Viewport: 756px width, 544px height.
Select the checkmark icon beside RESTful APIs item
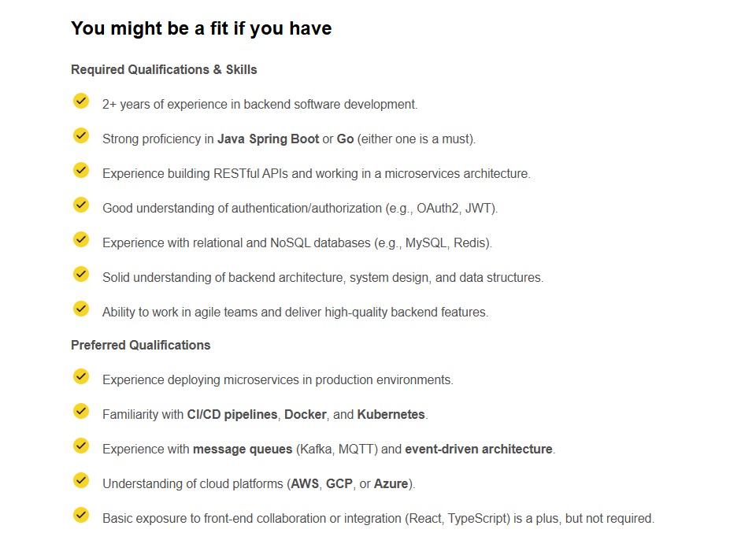[81, 171]
